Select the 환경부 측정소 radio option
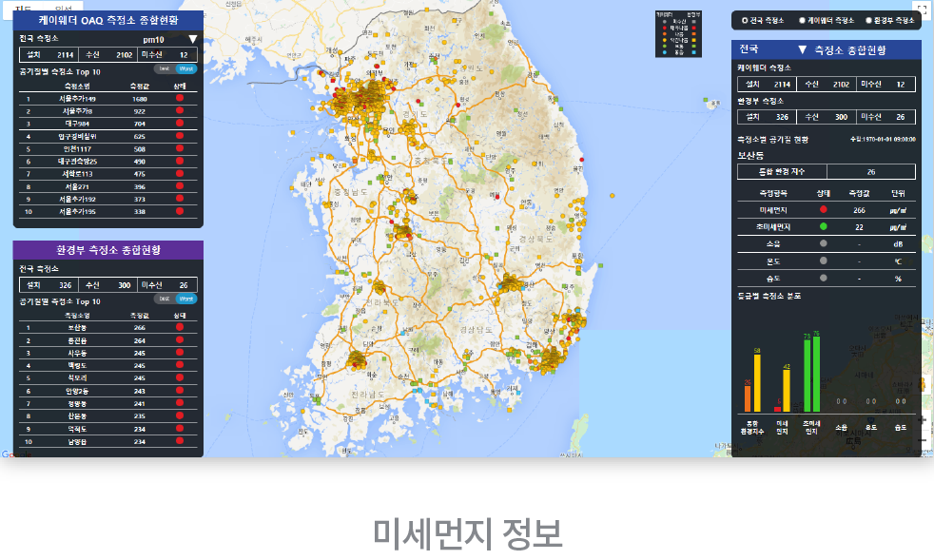Screen dimensions: 934x560 click(868, 20)
